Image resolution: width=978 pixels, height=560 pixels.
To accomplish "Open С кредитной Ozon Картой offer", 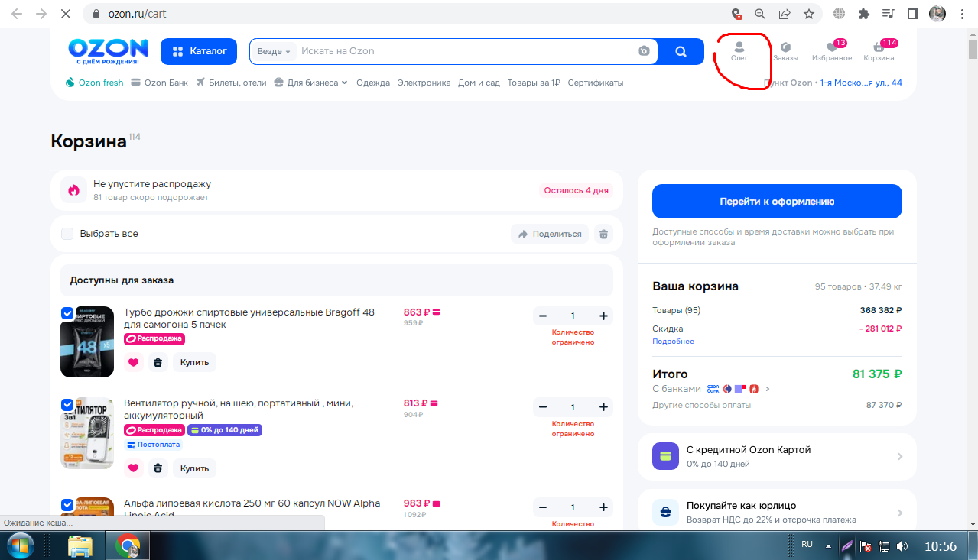I will (x=777, y=456).
